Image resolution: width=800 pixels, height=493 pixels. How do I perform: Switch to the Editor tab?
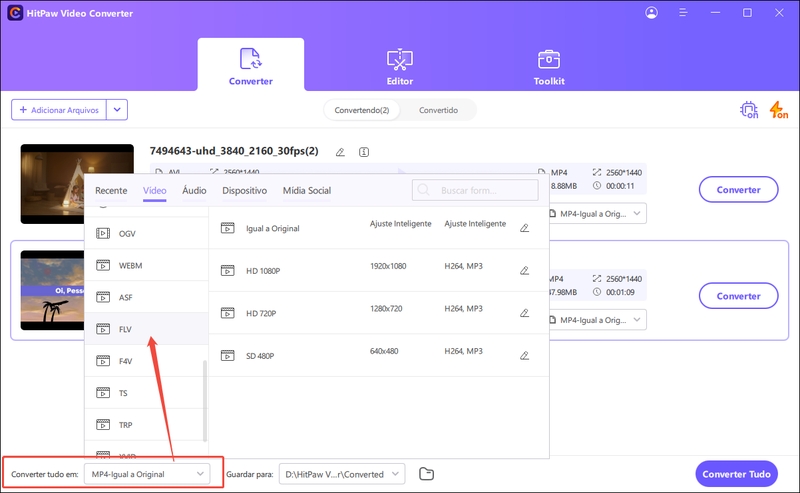point(399,66)
